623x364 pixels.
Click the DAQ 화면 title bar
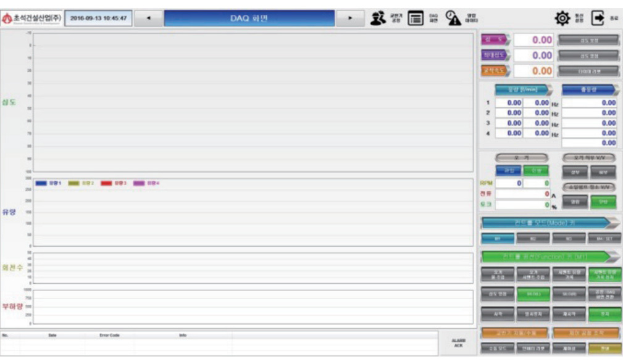click(249, 18)
